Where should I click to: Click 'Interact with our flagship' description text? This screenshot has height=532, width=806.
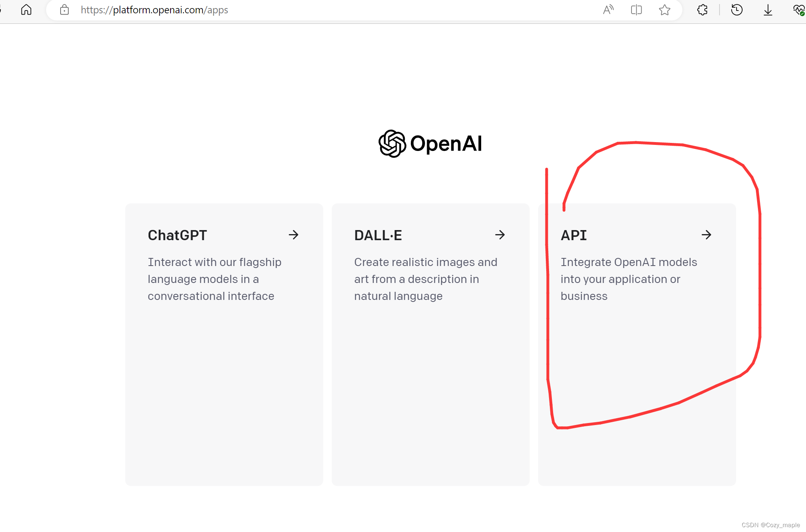(x=215, y=262)
